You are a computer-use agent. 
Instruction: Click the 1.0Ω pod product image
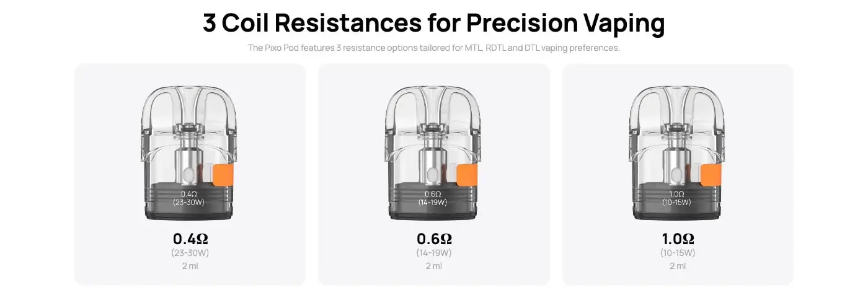pyautogui.click(x=678, y=152)
